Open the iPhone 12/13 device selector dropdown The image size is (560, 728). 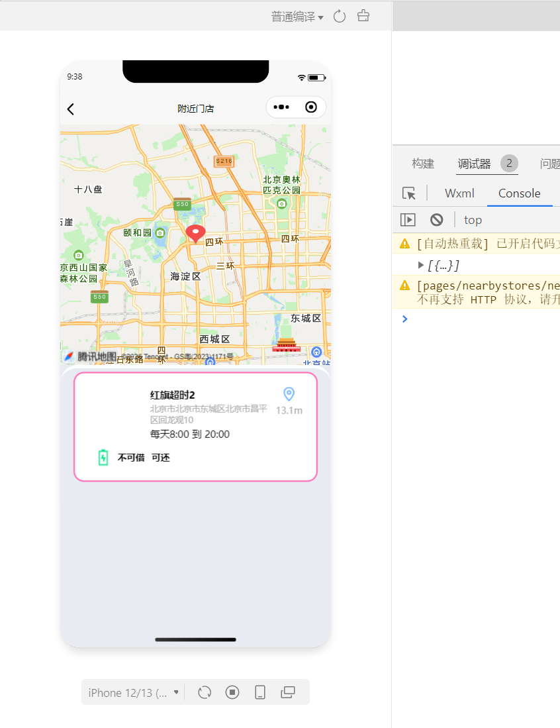point(134,693)
